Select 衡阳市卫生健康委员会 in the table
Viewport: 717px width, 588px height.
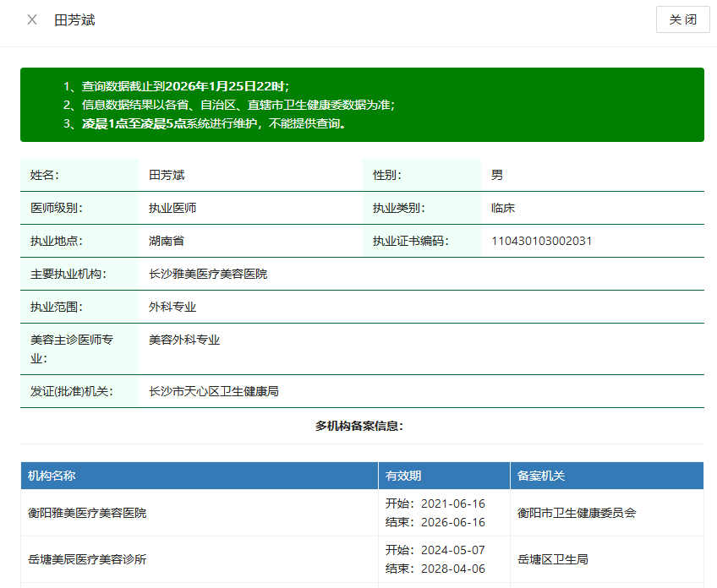point(577,513)
